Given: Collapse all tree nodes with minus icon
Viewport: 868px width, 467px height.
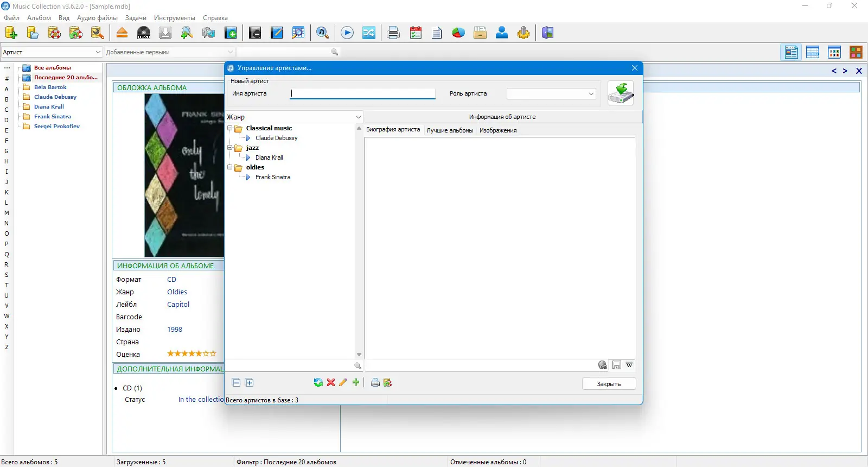Looking at the screenshot, I should click(237, 383).
